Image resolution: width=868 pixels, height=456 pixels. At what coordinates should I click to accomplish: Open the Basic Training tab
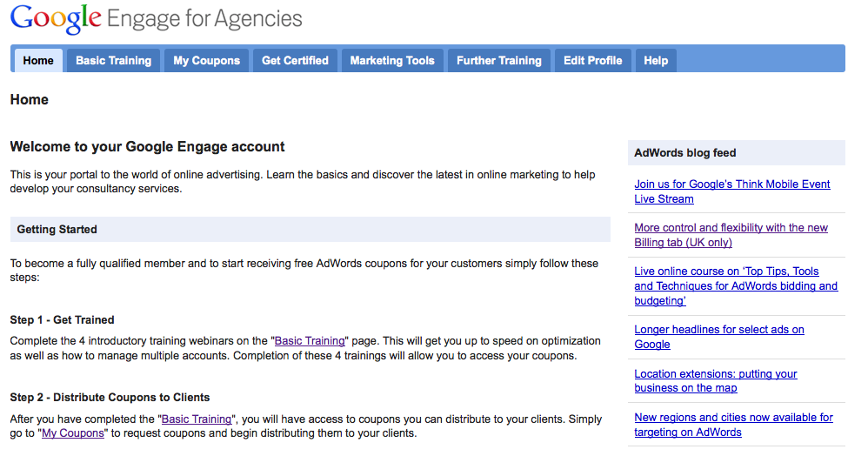113,61
